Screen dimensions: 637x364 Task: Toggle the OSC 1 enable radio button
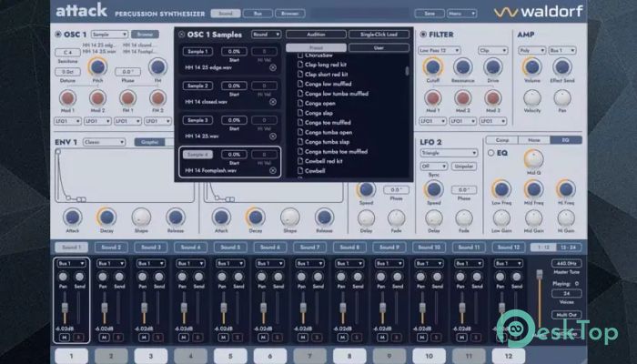[x=58, y=35]
